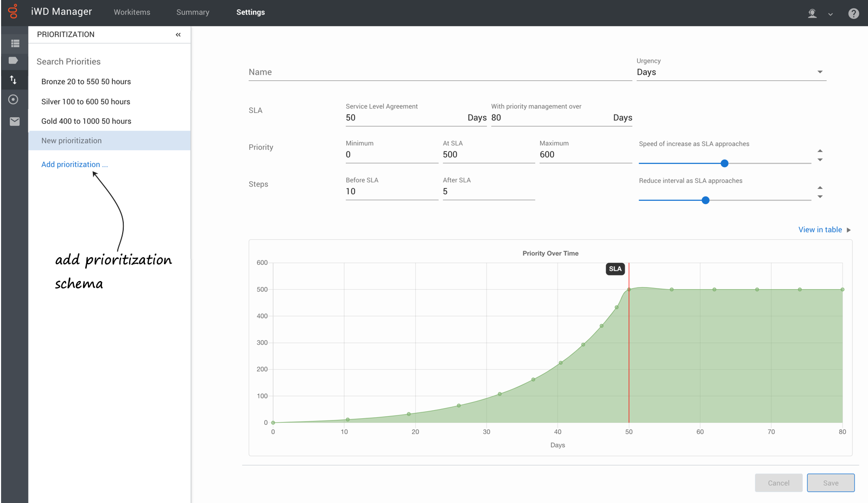
Task: Open the circular target sidebar icon
Action: click(14, 99)
